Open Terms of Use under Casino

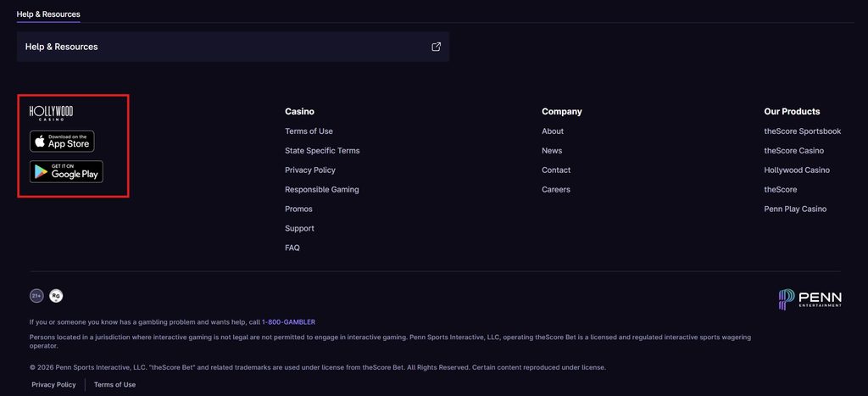309,131
